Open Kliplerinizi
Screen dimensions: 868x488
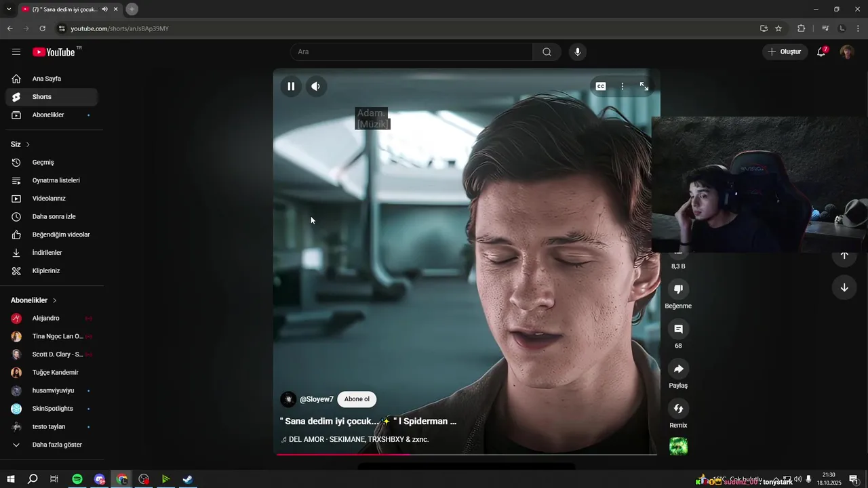tap(52, 270)
